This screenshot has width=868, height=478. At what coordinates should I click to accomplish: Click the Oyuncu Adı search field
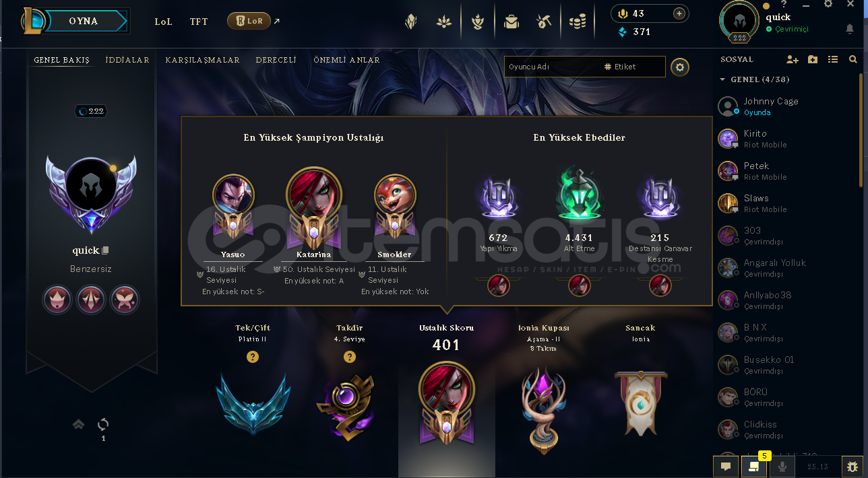[553, 67]
